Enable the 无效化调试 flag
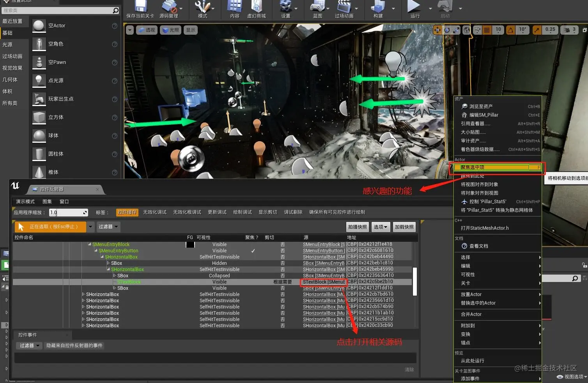 [155, 212]
